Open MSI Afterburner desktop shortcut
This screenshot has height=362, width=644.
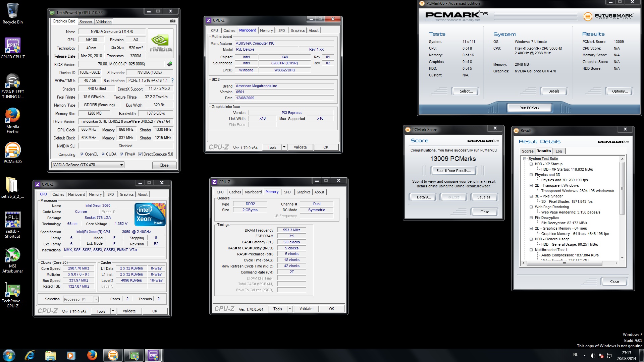tap(12, 260)
